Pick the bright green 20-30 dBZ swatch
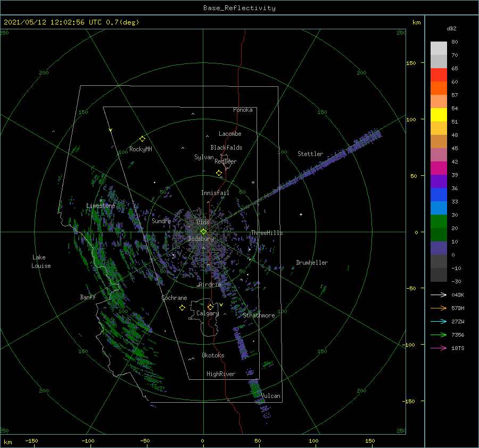The width and height of the screenshot is (479, 448). 439,222
